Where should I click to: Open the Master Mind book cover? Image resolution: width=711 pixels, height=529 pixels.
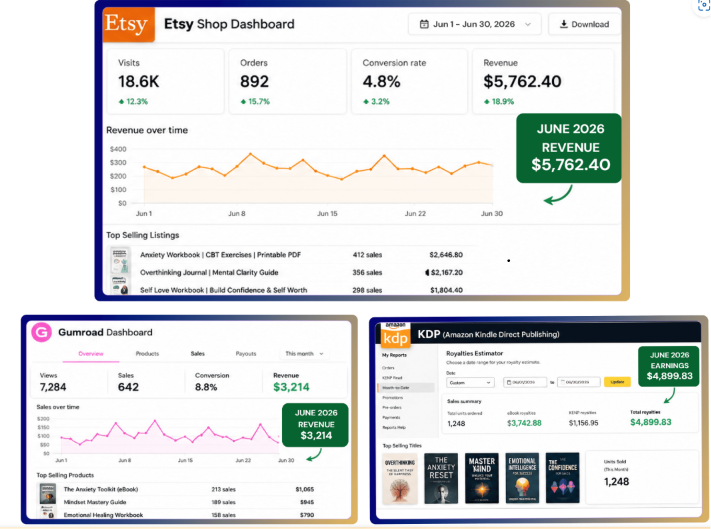[482, 478]
